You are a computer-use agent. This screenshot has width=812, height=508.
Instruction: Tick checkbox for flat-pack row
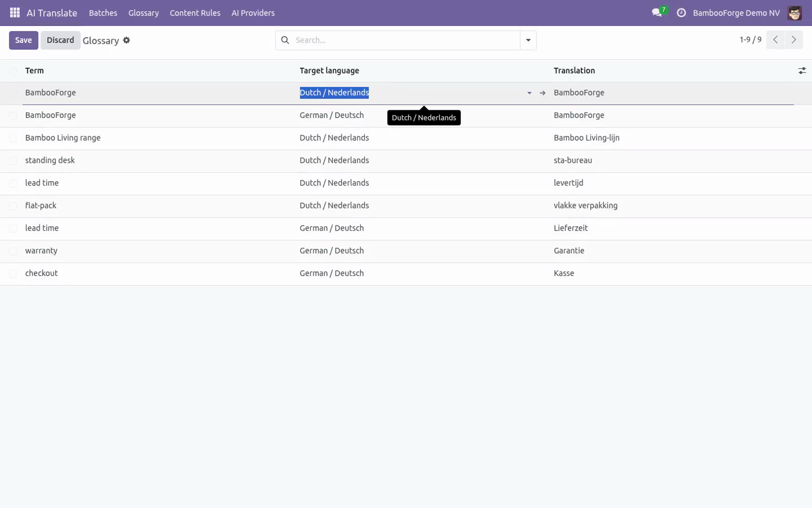coord(13,206)
